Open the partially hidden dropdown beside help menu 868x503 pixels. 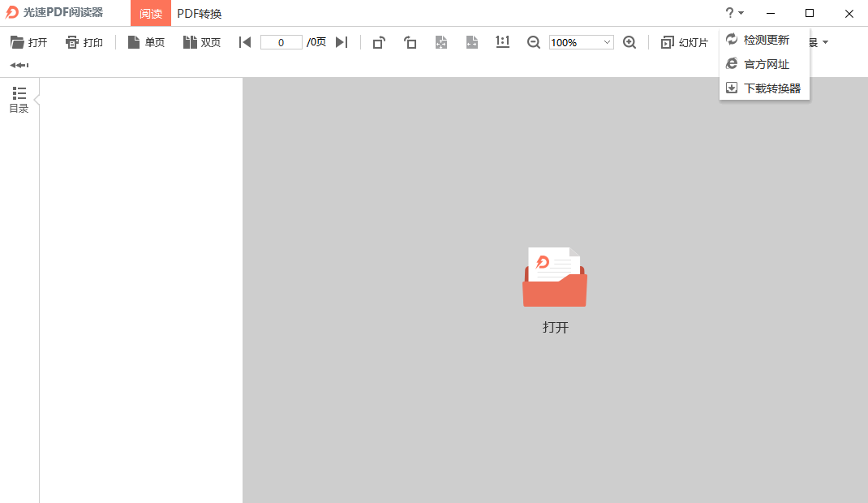point(819,43)
